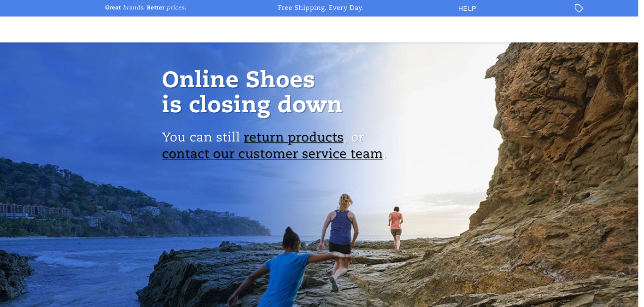Click the 'Online Shoes' headline text

pyautogui.click(x=238, y=79)
